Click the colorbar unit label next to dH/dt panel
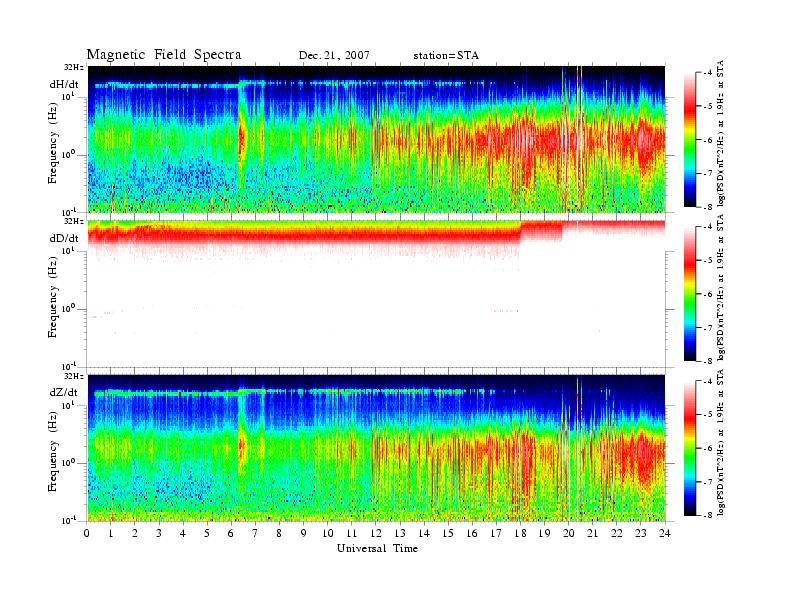The width and height of the screenshot is (792, 612). (721, 133)
